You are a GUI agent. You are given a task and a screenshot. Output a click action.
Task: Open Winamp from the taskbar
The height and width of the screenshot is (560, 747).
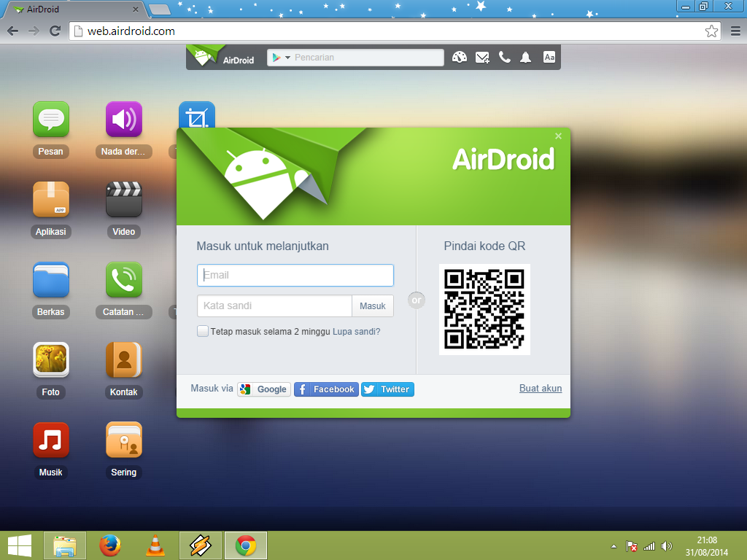click(x=200, y=545)
